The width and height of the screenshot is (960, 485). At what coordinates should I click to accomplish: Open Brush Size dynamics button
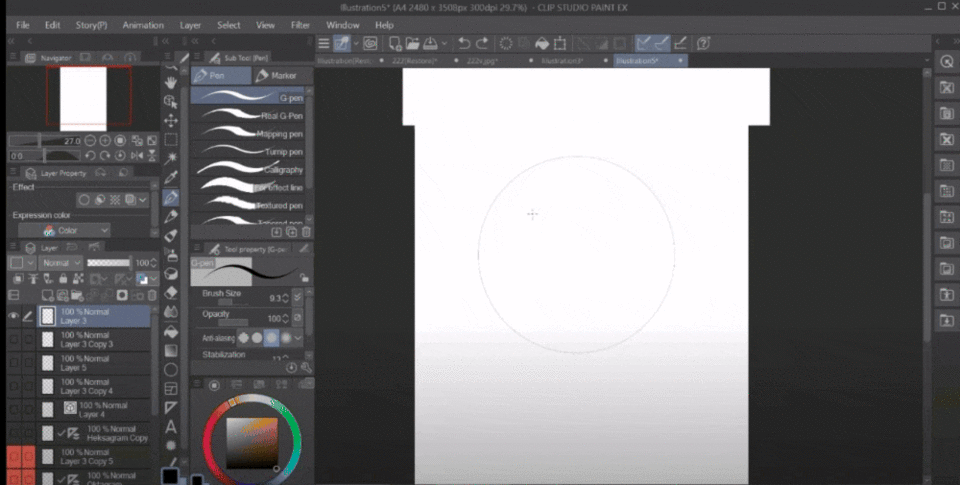click(298, 298)
